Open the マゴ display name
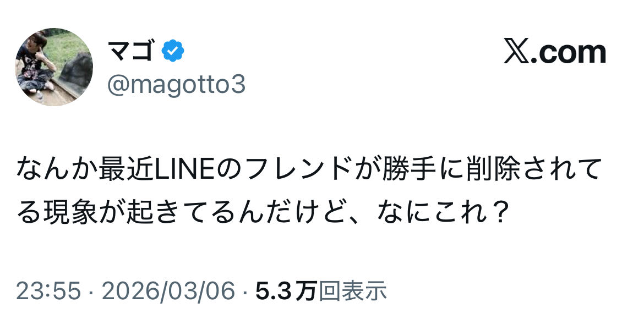The width and height of the screenshot is (644, 319). pos(130,52)
